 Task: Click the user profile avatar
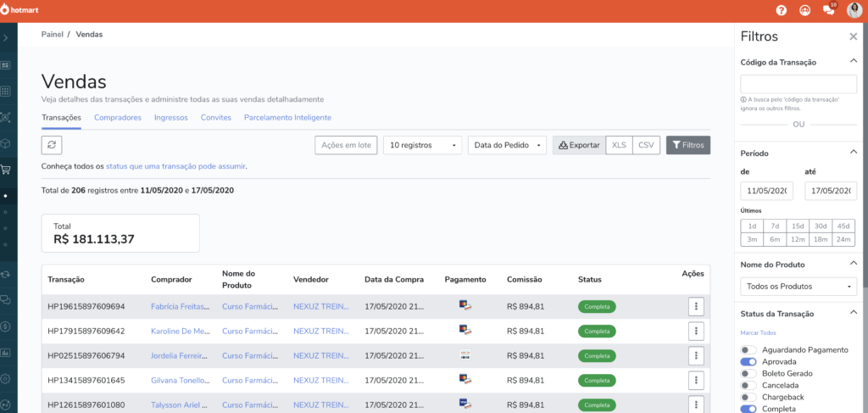point(854,11)
